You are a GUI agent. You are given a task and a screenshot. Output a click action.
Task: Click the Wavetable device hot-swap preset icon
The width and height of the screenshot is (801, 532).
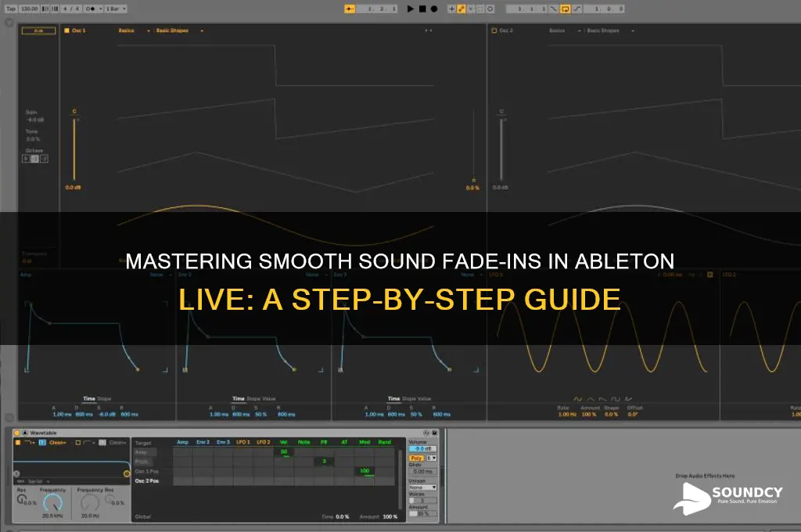point(426,433)
